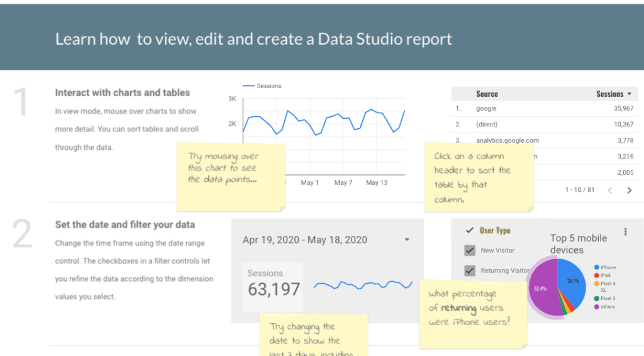Image resolution: width=644 pixels, height=356 pixels.
Task: Sort table by Source column header
Action: pyautogui.click(x=487, y=94)
